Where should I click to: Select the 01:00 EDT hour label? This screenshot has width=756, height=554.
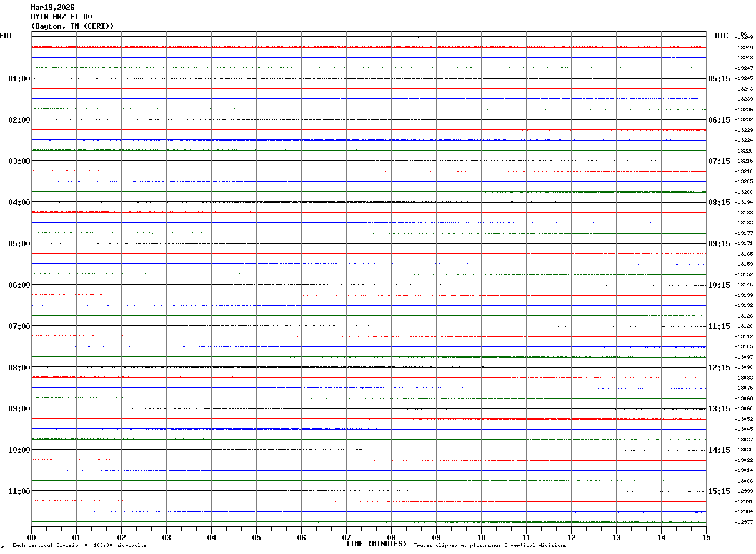click(19, 78)
